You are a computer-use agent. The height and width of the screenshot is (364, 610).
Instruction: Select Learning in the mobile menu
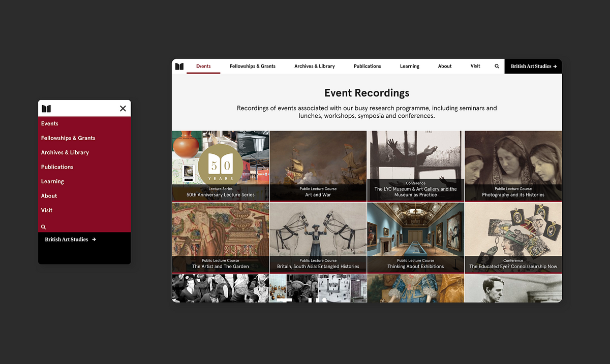coord(52,182)
